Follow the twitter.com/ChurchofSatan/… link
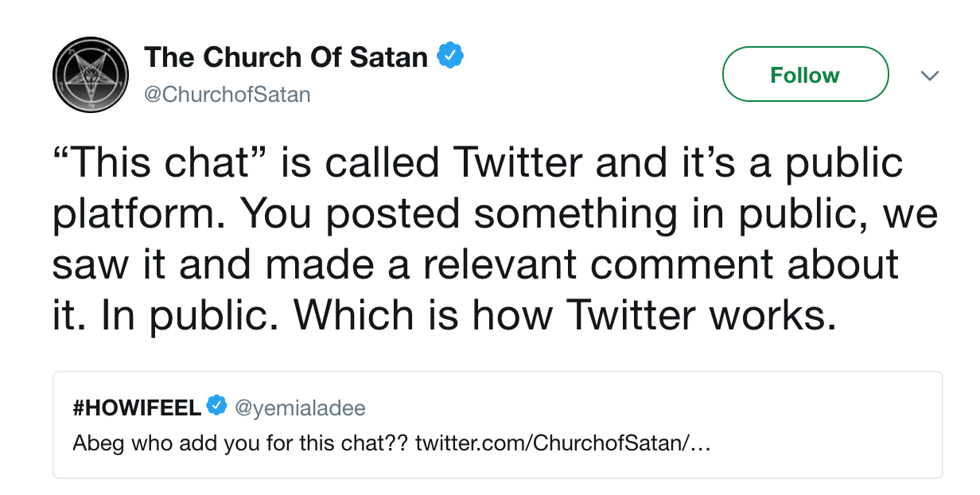The height and width of the screenshot is (495, 980). pyautogui.click(x=562, y=442)
